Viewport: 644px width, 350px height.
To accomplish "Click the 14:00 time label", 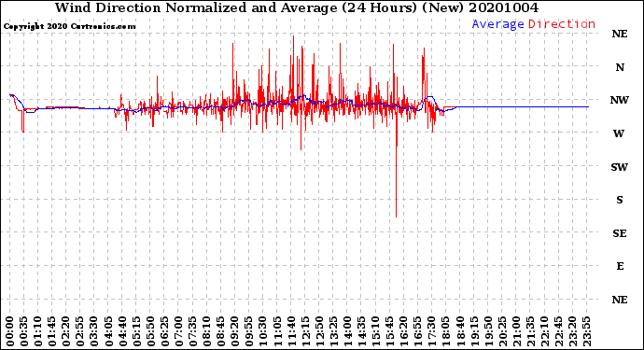I will tap(348, 331).
